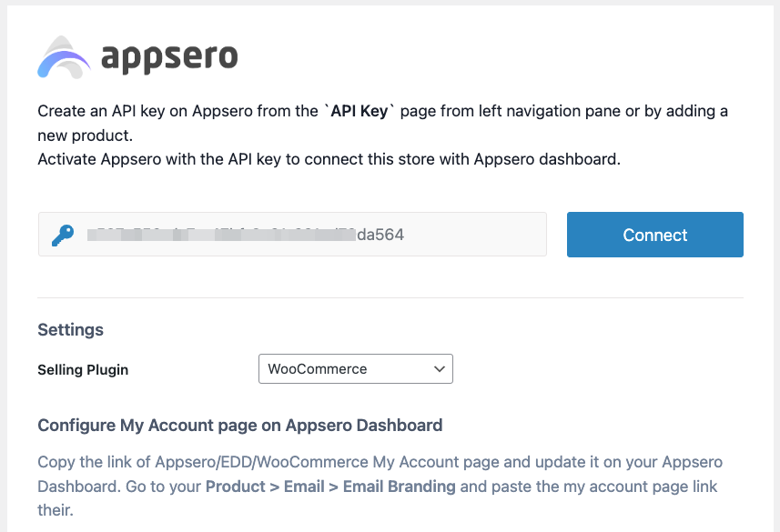Click the Appsero arc logo icon
Screen dimensions: 780x532
pyautogui.click(x=64, y=57)
